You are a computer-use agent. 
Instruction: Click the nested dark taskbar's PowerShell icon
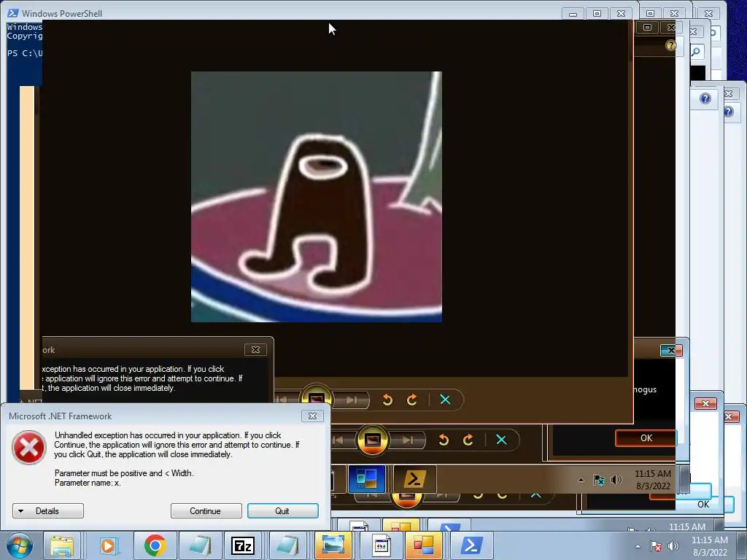tap(414, 478)
